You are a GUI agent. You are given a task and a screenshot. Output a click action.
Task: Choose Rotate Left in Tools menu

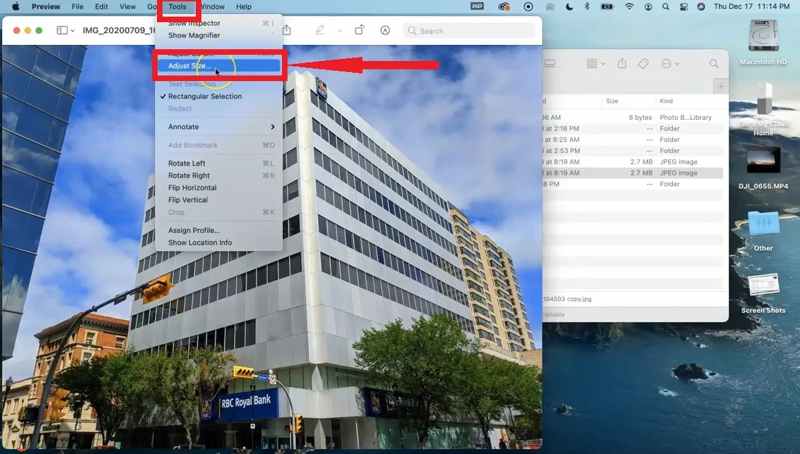coord(187,163)
